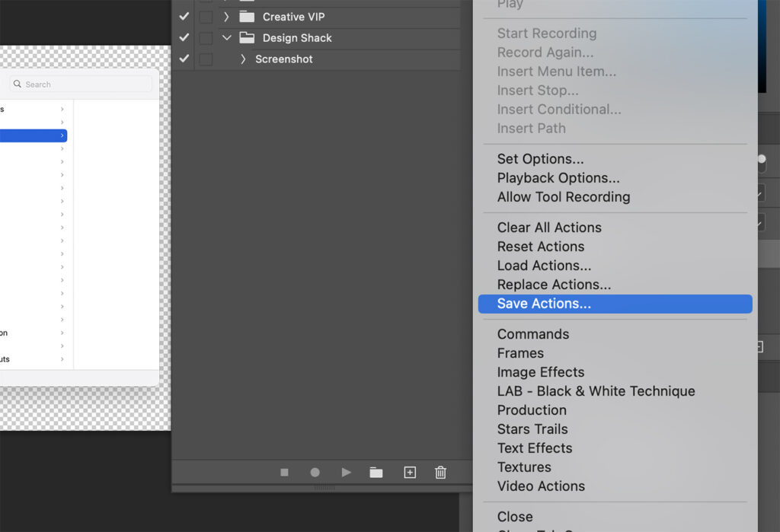Toggle the checkmark beside Design Shack
The width and height of the screenshot is (780, 532).
184,37
